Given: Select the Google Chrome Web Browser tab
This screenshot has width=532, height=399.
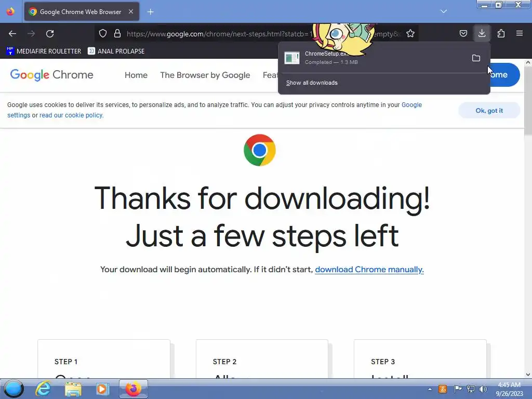Looking at the screenshot, I should [x=82, y=11].
